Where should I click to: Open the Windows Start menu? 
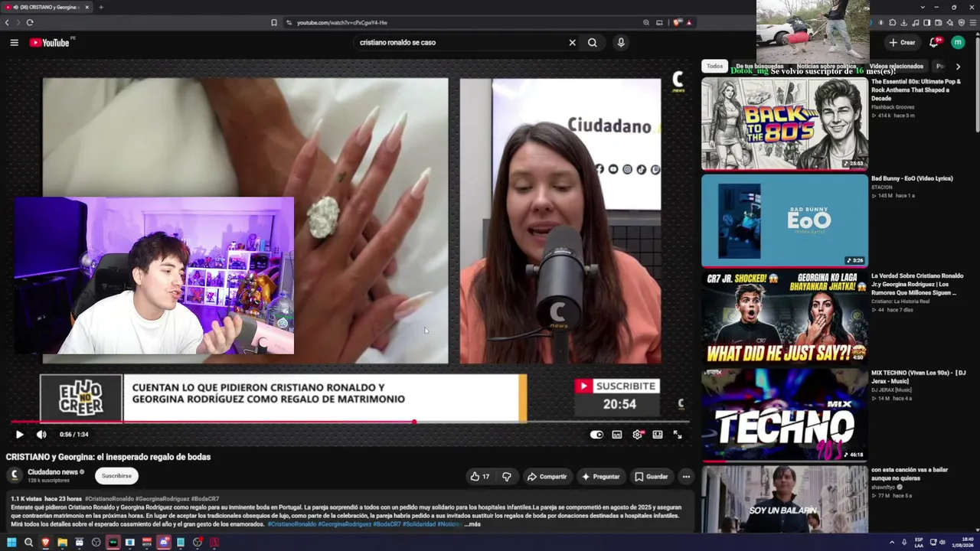(x=11, y=543)
